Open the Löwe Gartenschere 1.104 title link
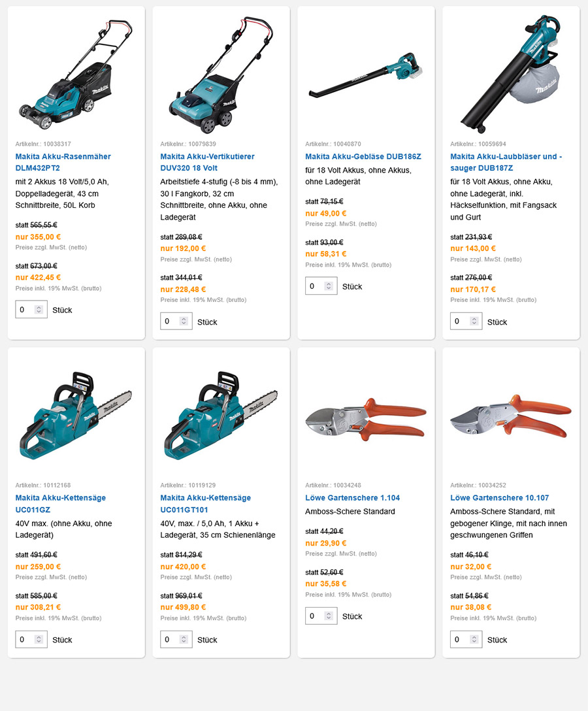The image size is (588, 711). (352, 498)
